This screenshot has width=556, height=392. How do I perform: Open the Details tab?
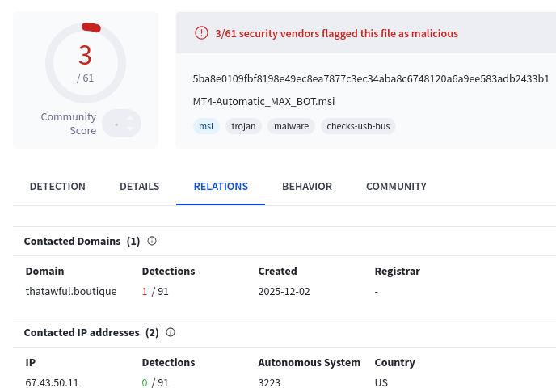139,186
